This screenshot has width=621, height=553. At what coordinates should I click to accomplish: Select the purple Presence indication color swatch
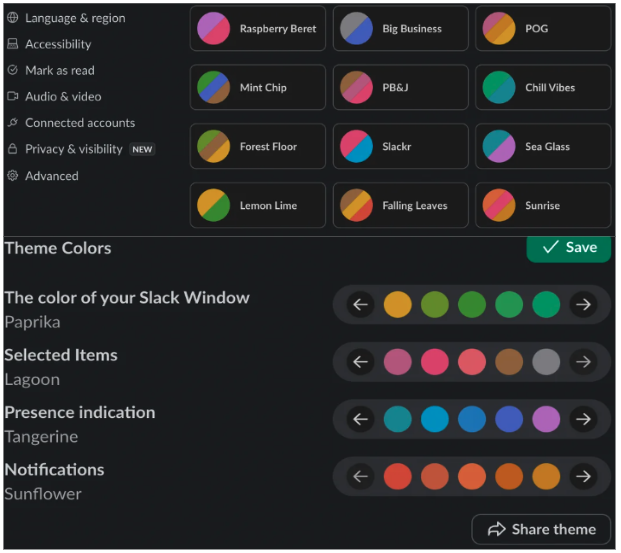[x=546, y=419]
